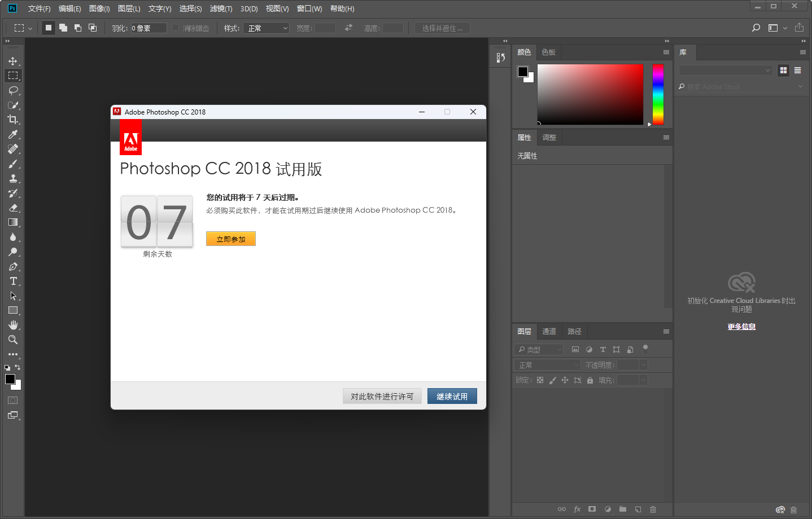Select the Rectangle shape tool
This screenshot has width=812, height=519.
coord(13,310)
